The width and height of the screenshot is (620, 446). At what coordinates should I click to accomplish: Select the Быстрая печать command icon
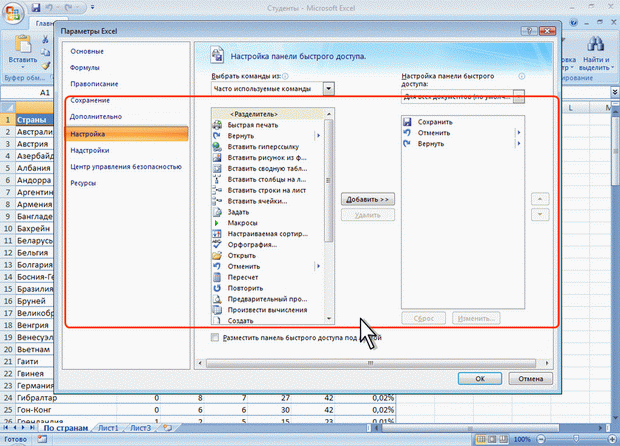coord(219,124)
